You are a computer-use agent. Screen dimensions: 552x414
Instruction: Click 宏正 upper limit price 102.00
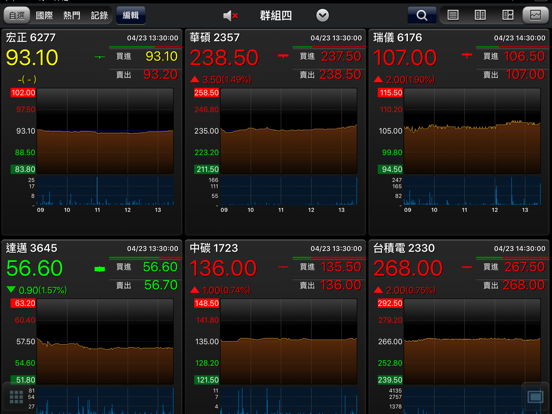coord(23,93)
